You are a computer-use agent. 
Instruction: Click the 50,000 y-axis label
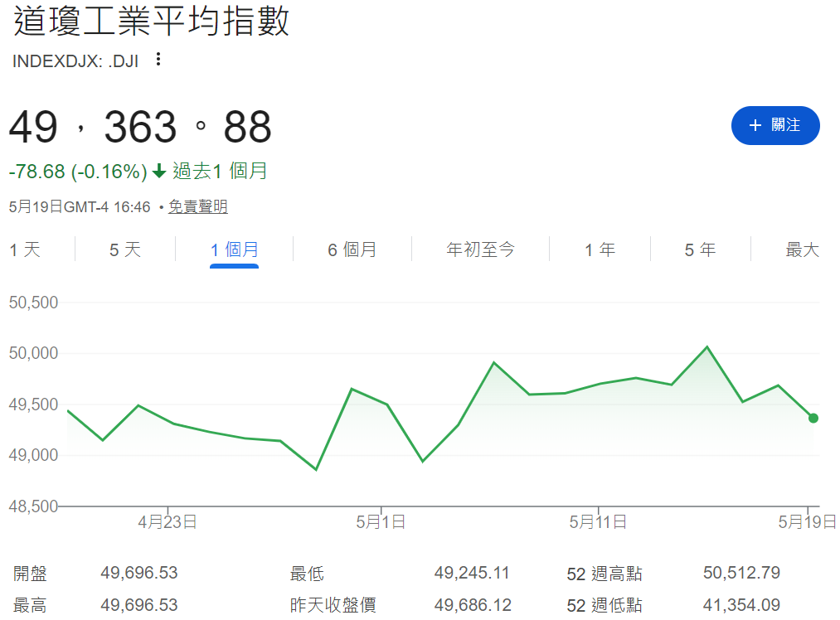33,353
